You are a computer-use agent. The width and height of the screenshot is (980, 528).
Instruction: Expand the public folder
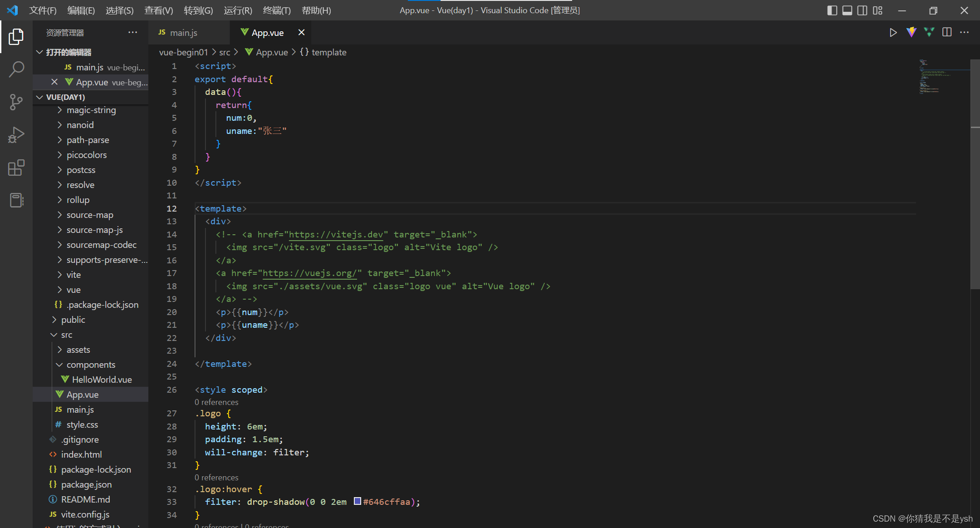click(73, 320)
